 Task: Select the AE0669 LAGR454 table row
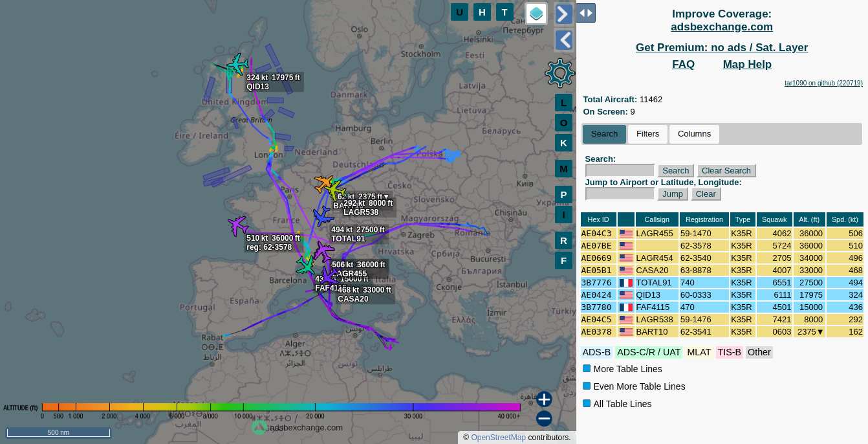pos(722,258)
